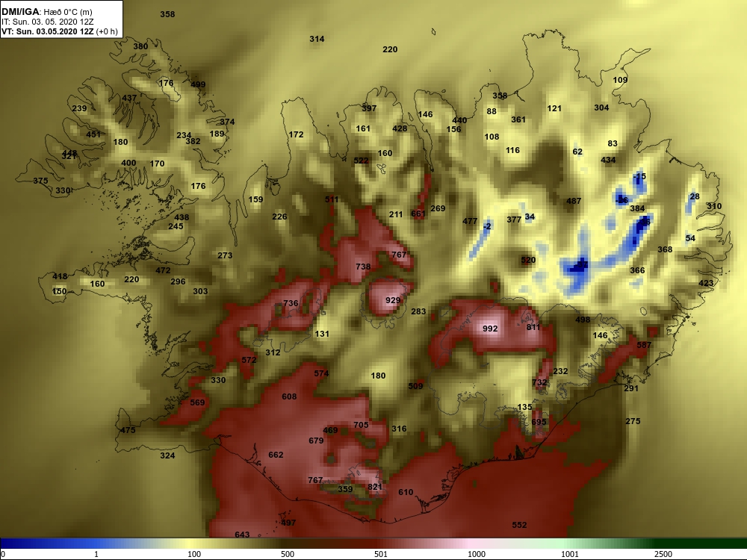Image resolution: width=747 pixels, height=560 pixels.
Task: Click the 475 value on the southwest peninsula
Action: click(x=128, y=430)
